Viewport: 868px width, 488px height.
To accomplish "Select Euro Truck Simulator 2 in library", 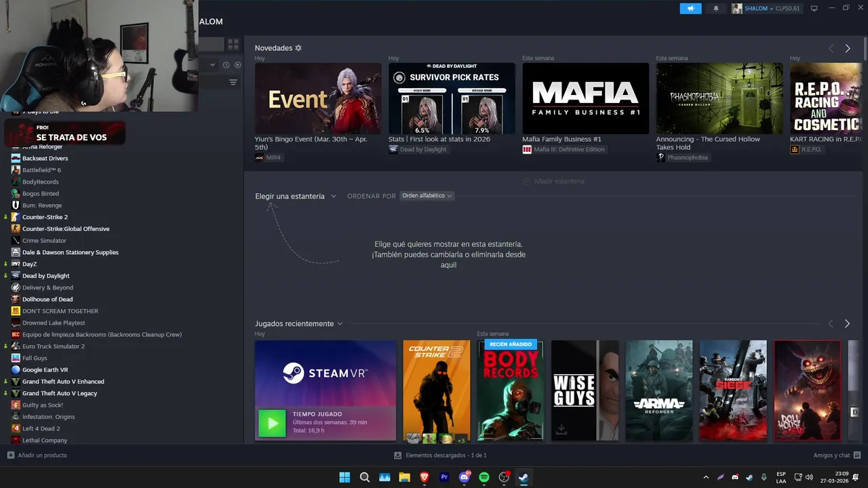I will point(53,346).
